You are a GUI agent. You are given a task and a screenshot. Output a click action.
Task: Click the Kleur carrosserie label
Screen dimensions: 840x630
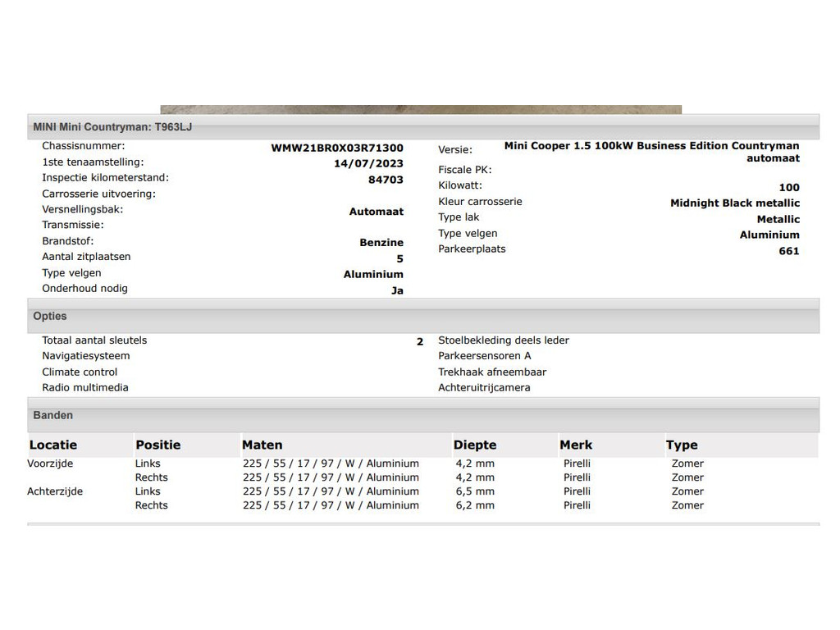[480, 202]
